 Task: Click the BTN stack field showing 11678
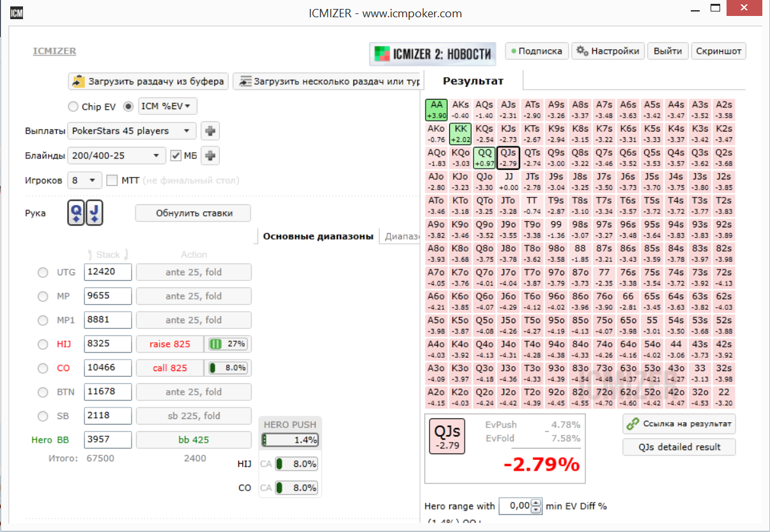pos(108,392)
